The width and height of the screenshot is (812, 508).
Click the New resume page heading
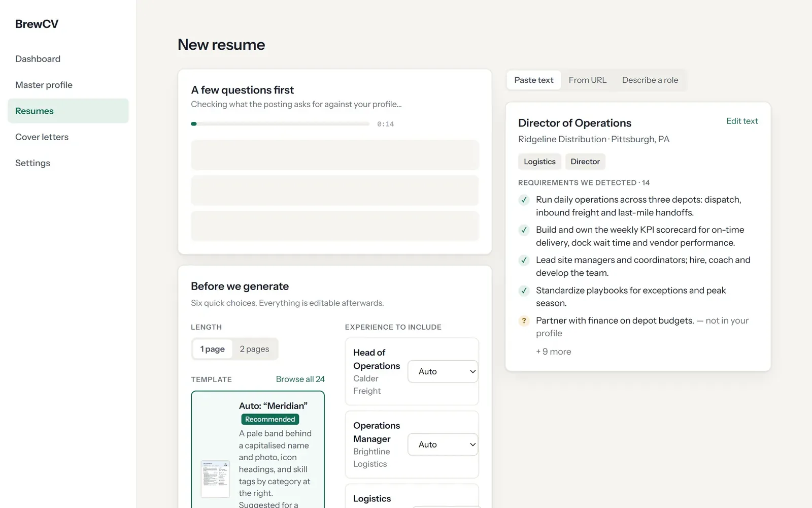pos(221,45)
